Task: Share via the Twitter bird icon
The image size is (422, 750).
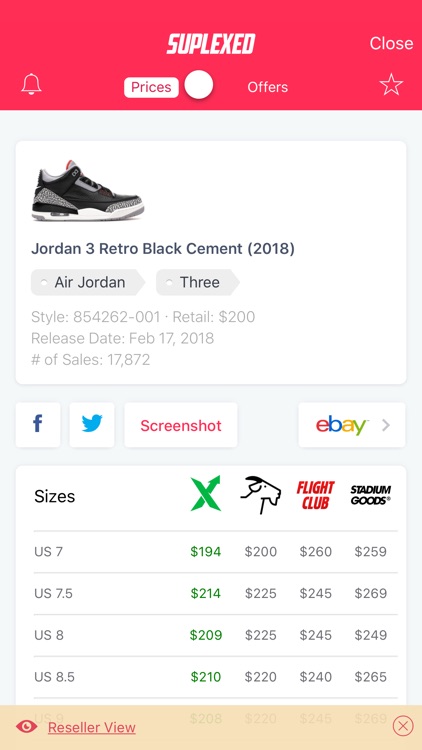Action: 92,425
